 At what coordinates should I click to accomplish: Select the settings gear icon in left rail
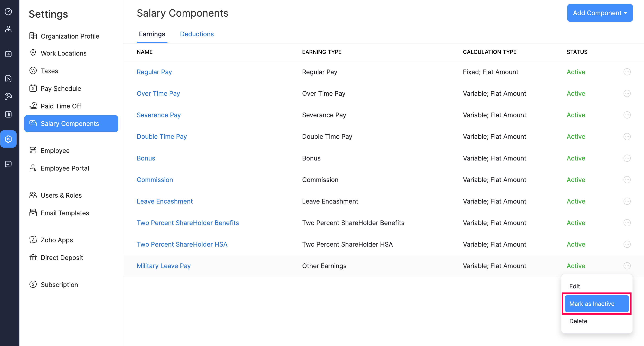point(9,139)
